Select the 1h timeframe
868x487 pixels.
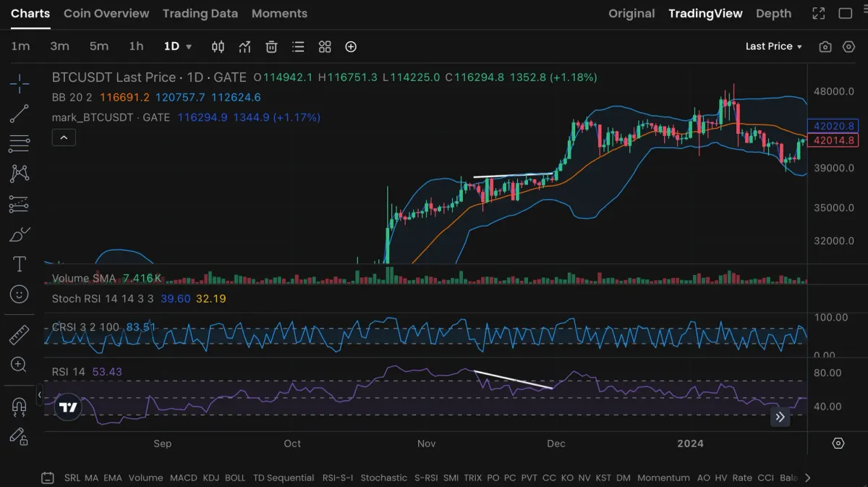pos(136,46)
